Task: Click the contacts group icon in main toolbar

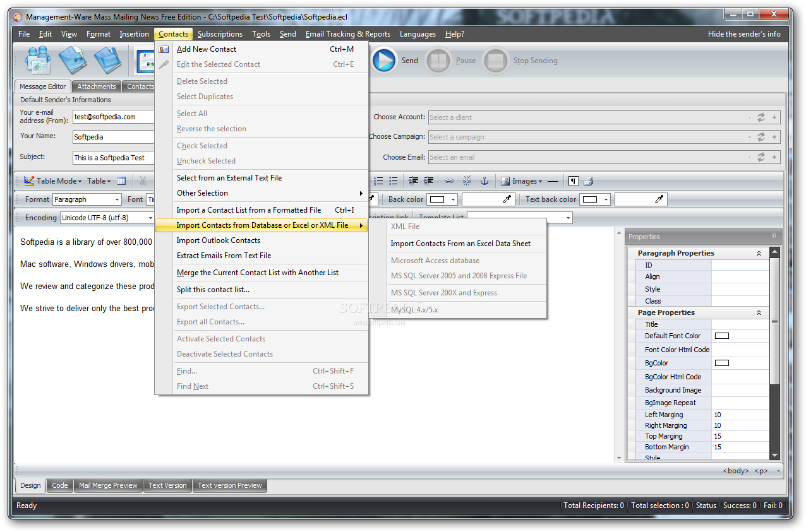Action: (x=37, y=61)
